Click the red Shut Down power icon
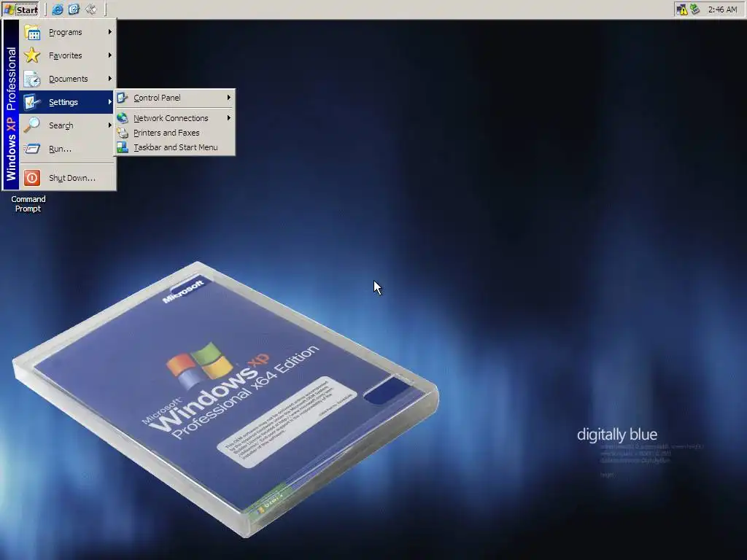The height and width of the screenshot is (560, 747). click(32, 178)
